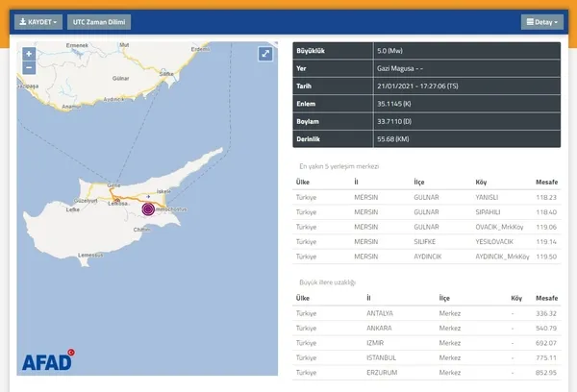Click the UTC Zaman Dilimi button
577x392 pixels.
[101, 21]
